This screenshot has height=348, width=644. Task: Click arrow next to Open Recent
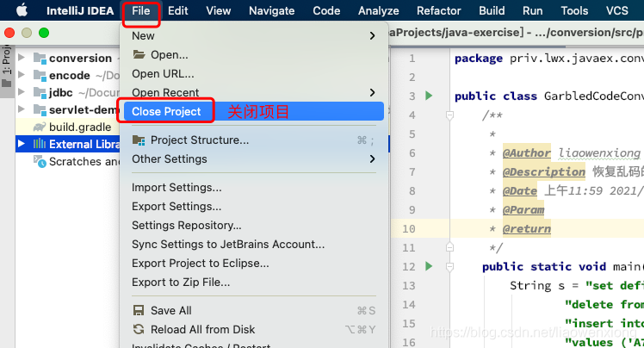[x=372, y=92]
